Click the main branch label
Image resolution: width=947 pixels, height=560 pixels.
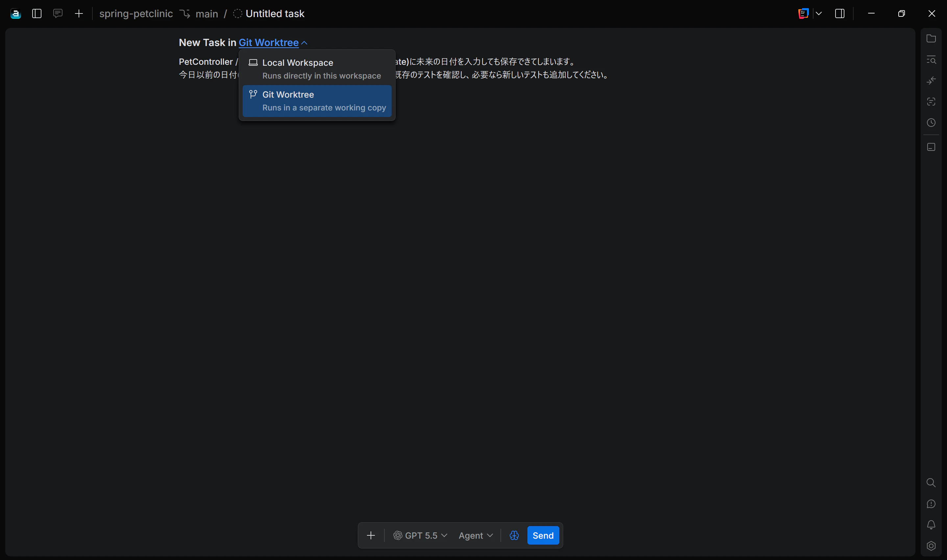click(207, 14)
